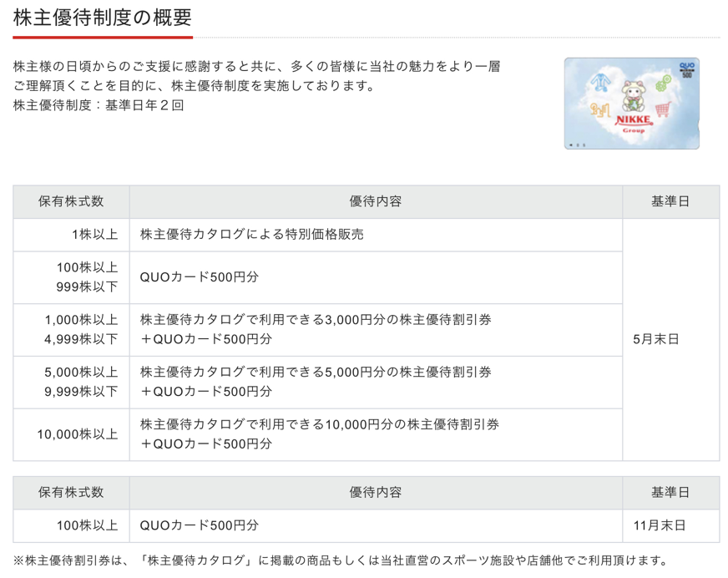Click the upper table's 保有株式数 header
Image resolution: width=728 pixels, height=578 pixels.
pyautogui.click(x=71, y=201)
